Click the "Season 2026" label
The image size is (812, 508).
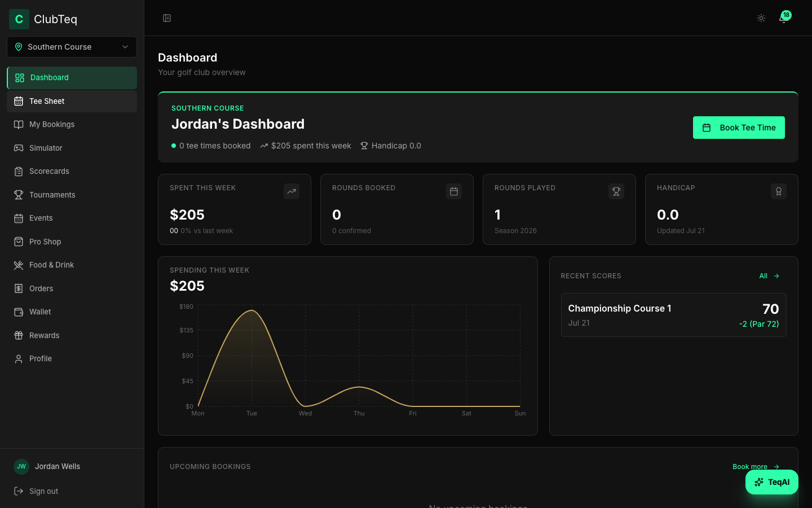515,231
